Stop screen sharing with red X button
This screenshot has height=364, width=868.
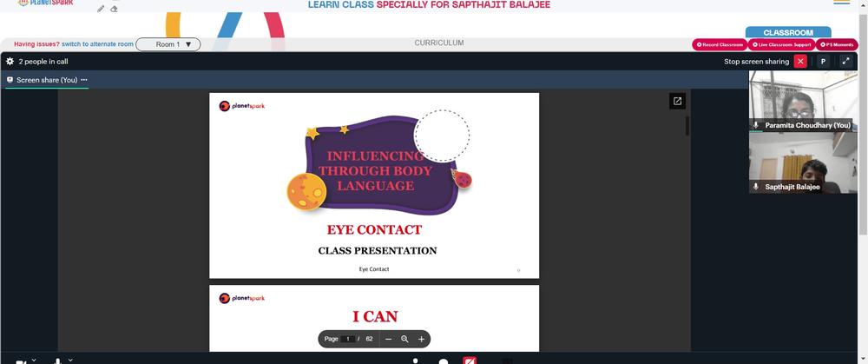(800, 62)
